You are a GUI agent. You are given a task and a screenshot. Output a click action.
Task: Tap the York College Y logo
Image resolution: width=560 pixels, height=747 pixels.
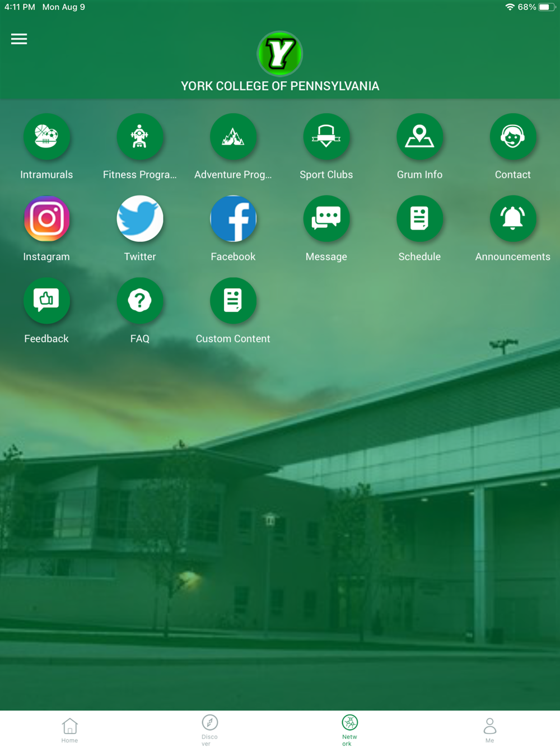click(280, 54)
